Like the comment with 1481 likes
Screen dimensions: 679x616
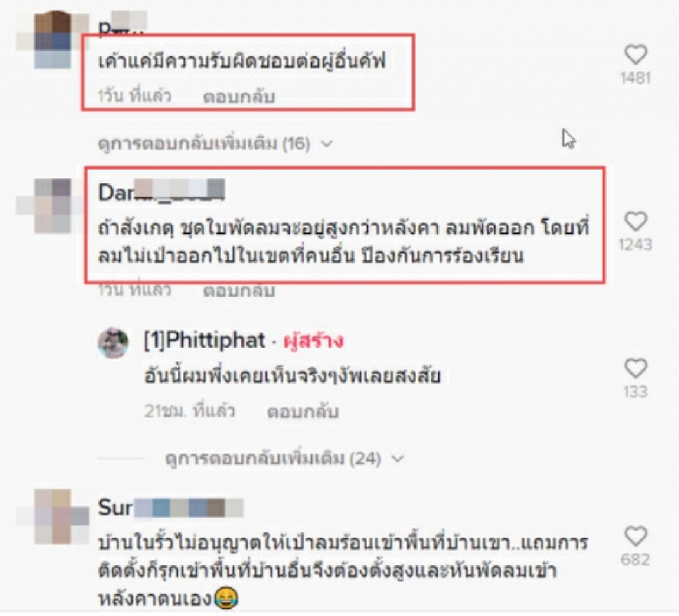636,54
